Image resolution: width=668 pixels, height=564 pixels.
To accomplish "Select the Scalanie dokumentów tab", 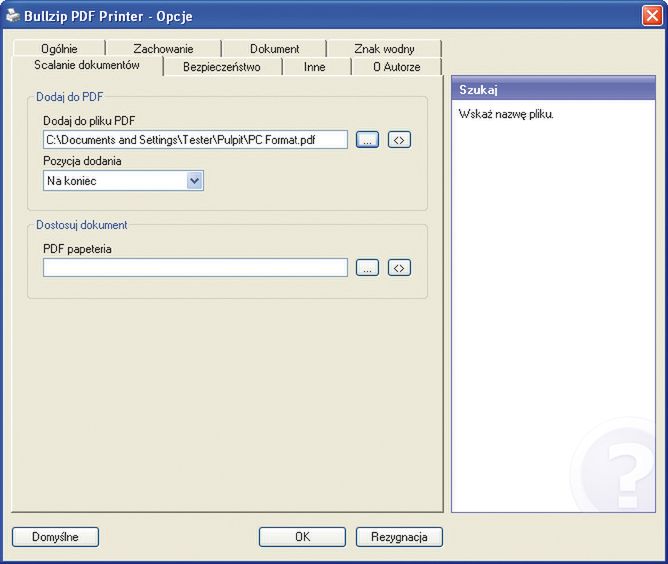I will click(87, 66).
